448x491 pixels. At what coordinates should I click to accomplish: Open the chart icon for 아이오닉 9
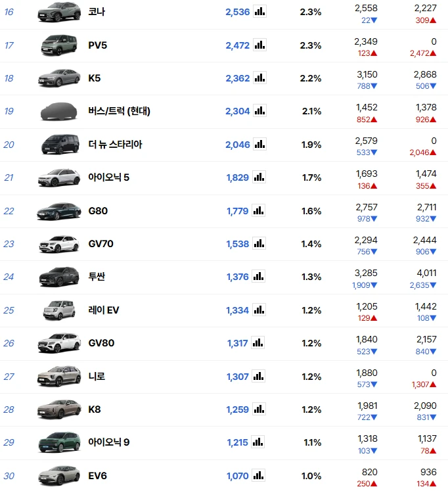pyautogui.click(x=258, y=442)
